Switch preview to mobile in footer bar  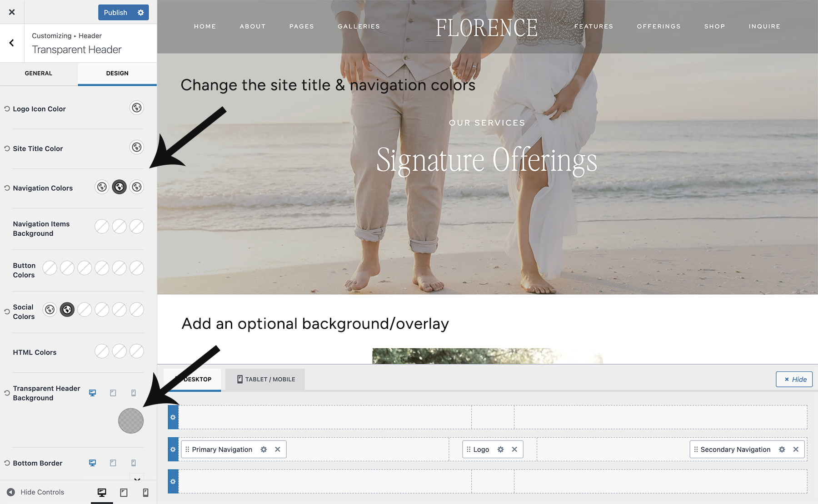pyautogui.click(x=145, y=492)
